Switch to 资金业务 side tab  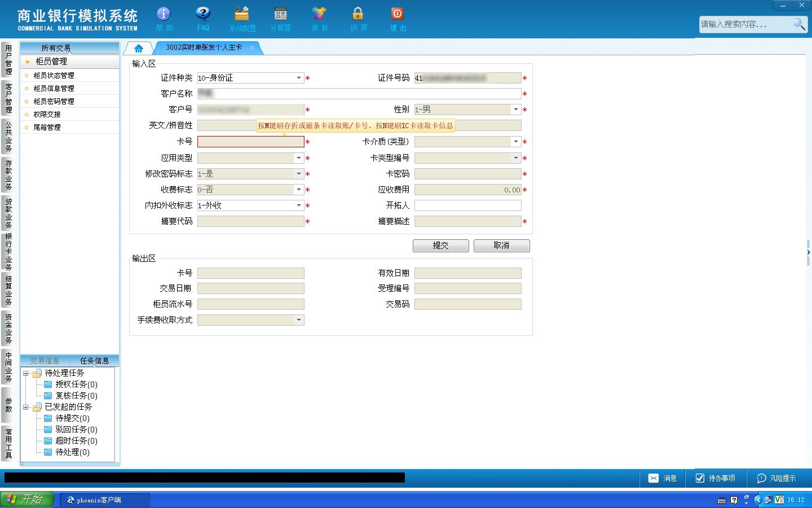[8, 329]
